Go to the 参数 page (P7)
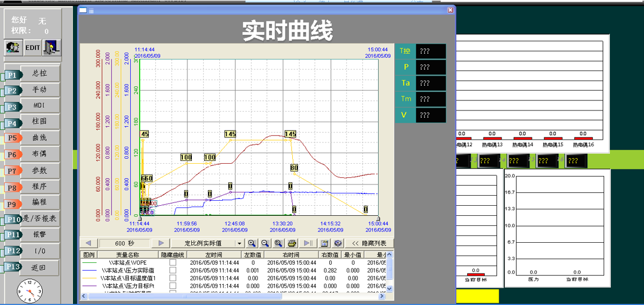Viewport: 644px width, 305px height. [x=40, y=170]
